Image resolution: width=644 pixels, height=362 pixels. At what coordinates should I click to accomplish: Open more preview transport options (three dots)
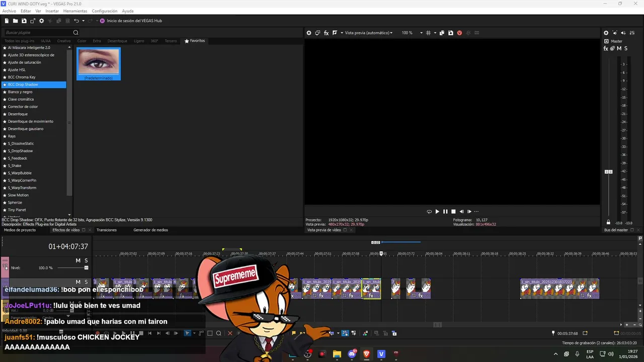coord(476,212)
